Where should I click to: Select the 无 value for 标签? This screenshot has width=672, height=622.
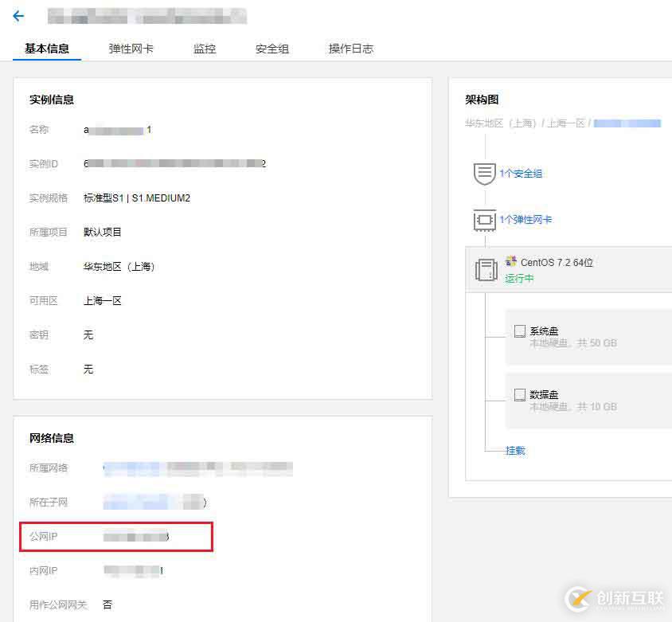pyautogui.click(x=88, y=370)
